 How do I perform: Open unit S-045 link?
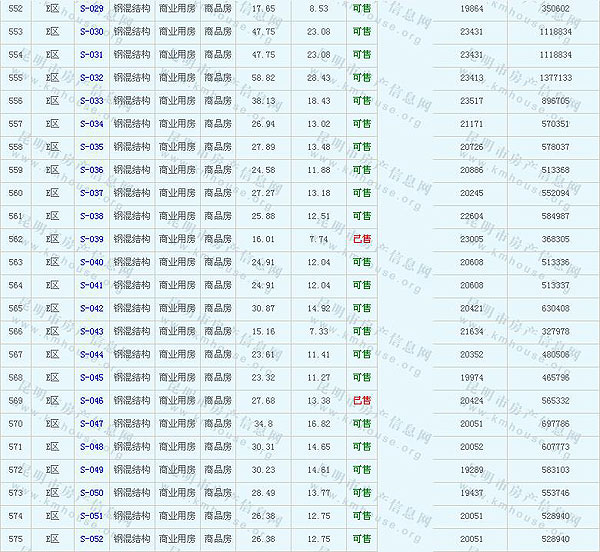pyautogui.click(x=91, y=377)
